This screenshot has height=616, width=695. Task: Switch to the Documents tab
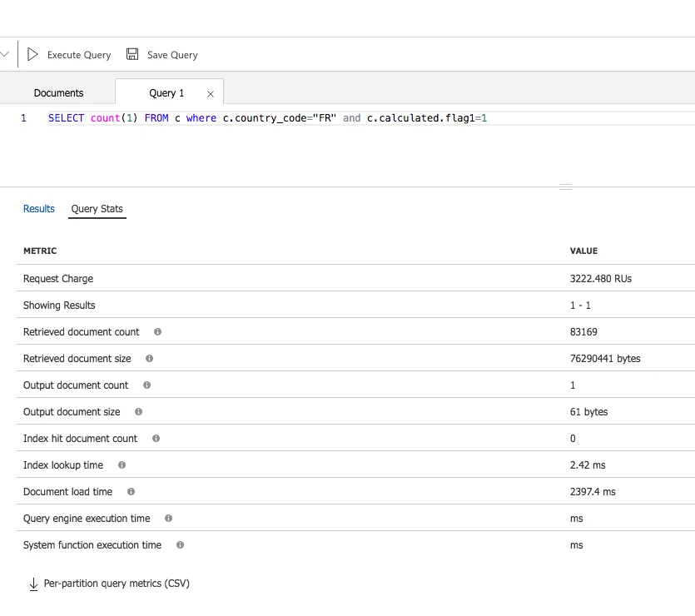(58, 93)
